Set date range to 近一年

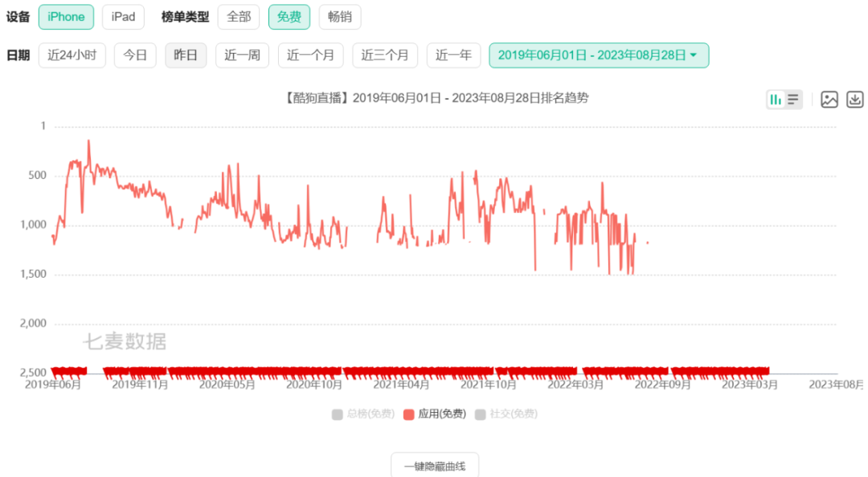pyautogui.click(x=453, y=55)
